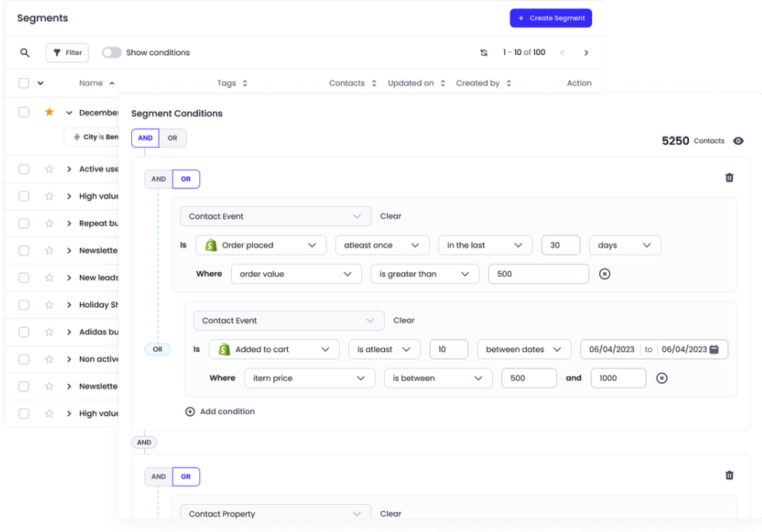Unstar the December segment
This screenshot has height=532, width=762.
coord(49,112)
